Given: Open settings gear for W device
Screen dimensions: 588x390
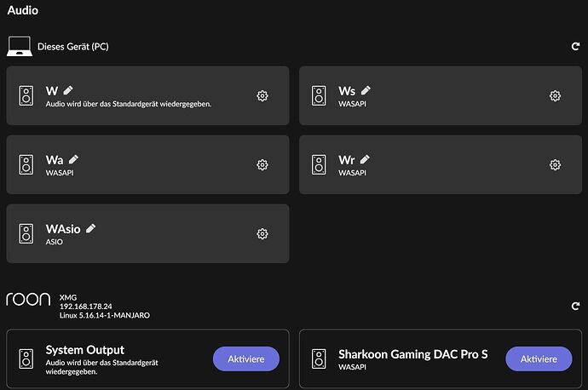Looking at the screenshot, I should [x=262, y=96].
